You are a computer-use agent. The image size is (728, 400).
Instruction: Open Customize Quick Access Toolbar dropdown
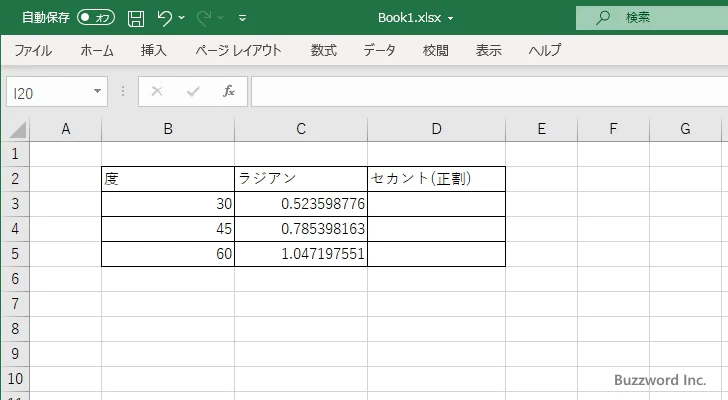242,18
